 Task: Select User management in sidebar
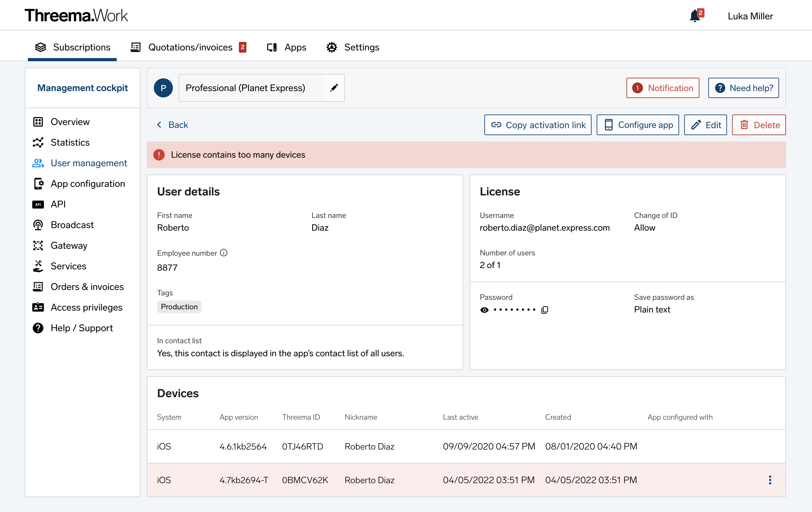pos(82,163)
